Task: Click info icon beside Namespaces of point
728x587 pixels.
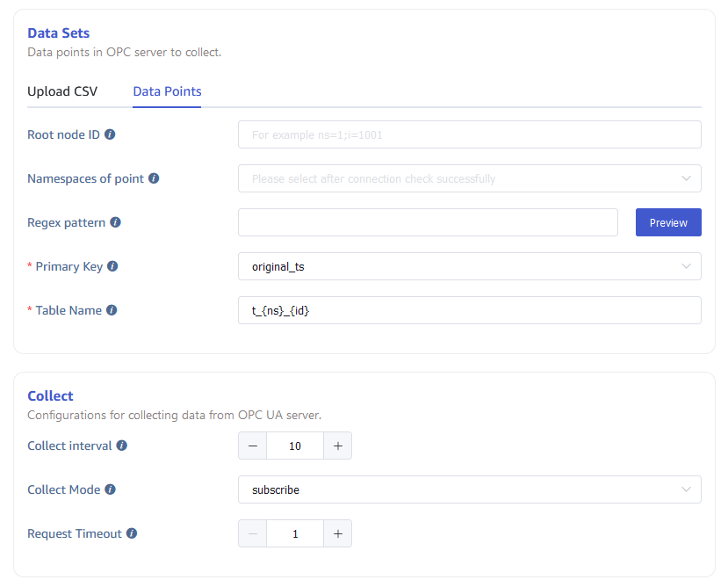Action: pyautogui.click(x=154, y=178)
